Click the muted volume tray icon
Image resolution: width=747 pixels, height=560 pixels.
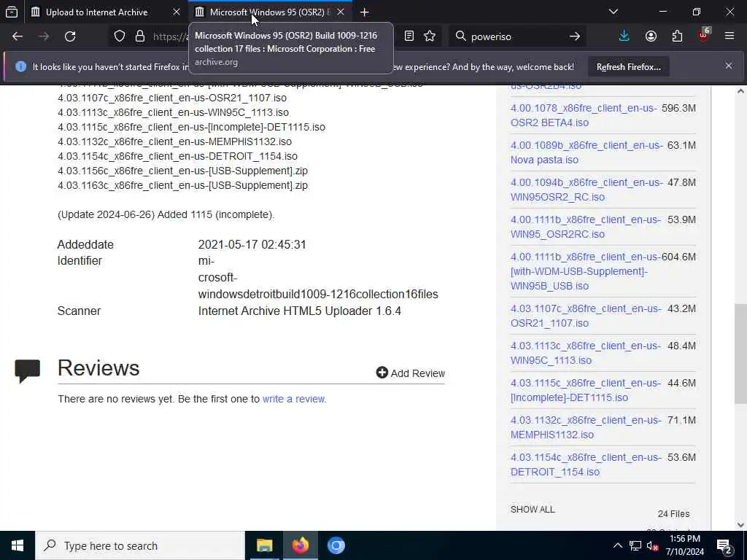pyautogui.click(x=652, y=545)
